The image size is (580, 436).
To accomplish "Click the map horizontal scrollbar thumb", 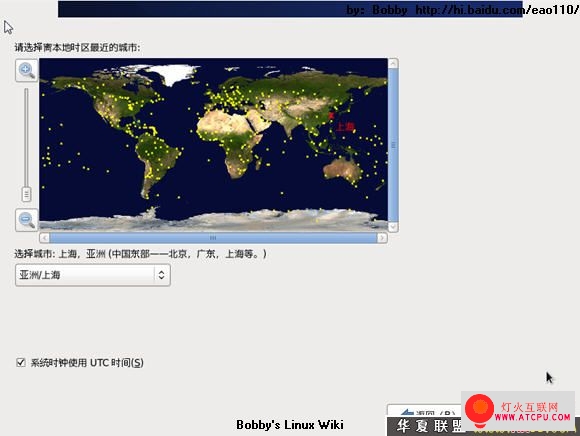I will (213, 238).
